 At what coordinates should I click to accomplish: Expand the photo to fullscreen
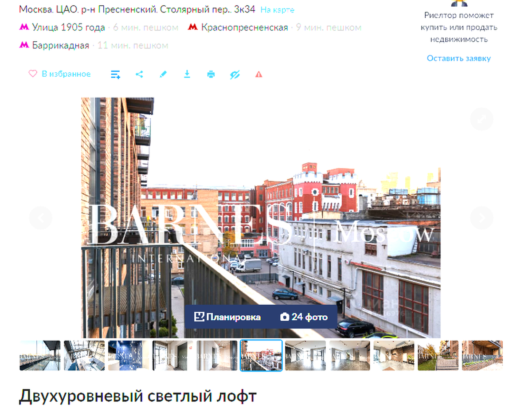481,119
